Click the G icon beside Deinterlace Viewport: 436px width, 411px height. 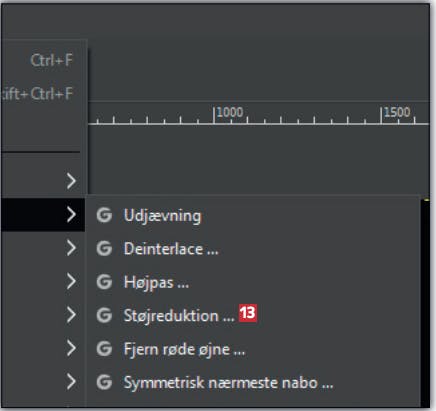(104, 248)
